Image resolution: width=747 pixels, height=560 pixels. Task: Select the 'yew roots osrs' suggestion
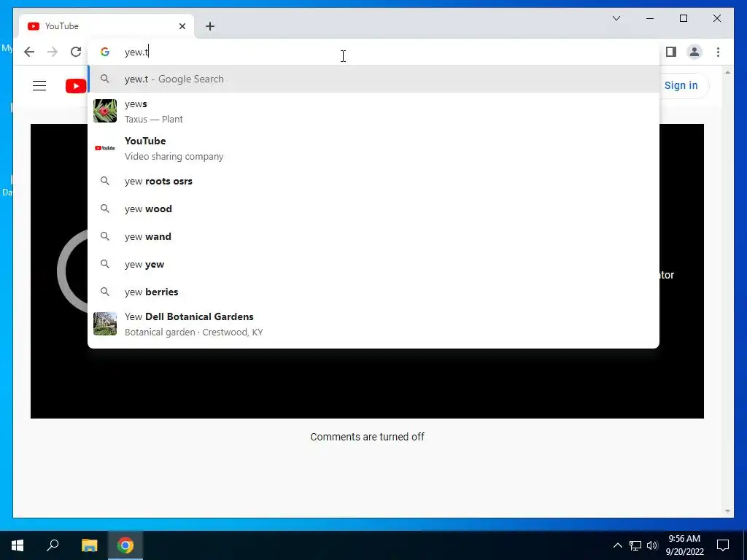pyautogui.click(x=373, y=181)
